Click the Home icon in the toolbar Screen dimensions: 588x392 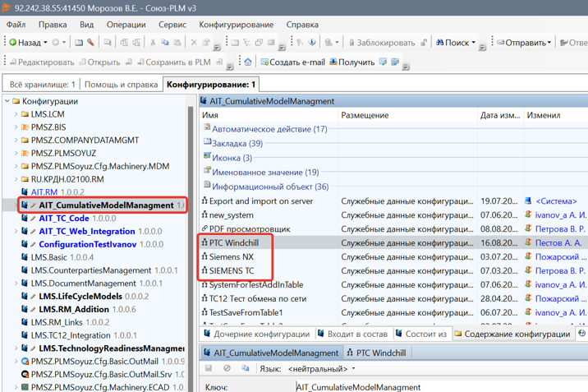tap(248, 62)
